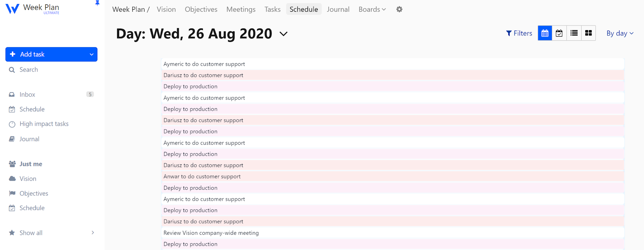
Task: Switch to calendar check view icon
Action: click(x=559, y=33)
